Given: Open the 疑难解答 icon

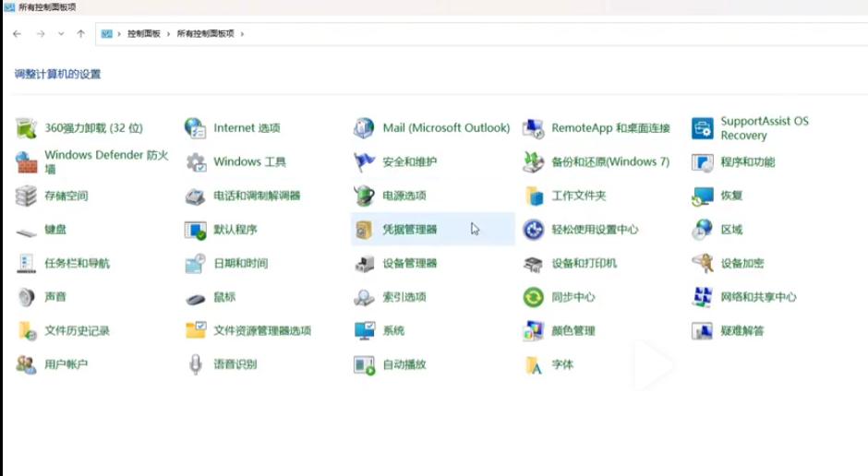Looking at the screenshot, I should pyautogui.click(x=703, y=330).
